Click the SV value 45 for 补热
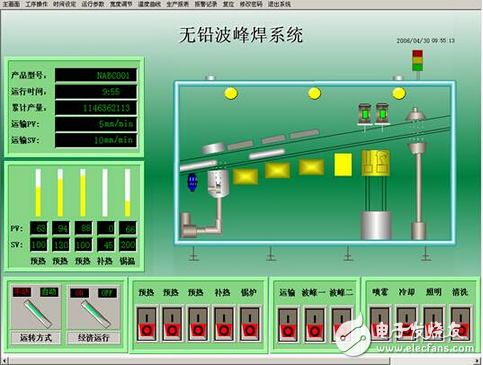483x365 pixels. (x=106, y=245)
